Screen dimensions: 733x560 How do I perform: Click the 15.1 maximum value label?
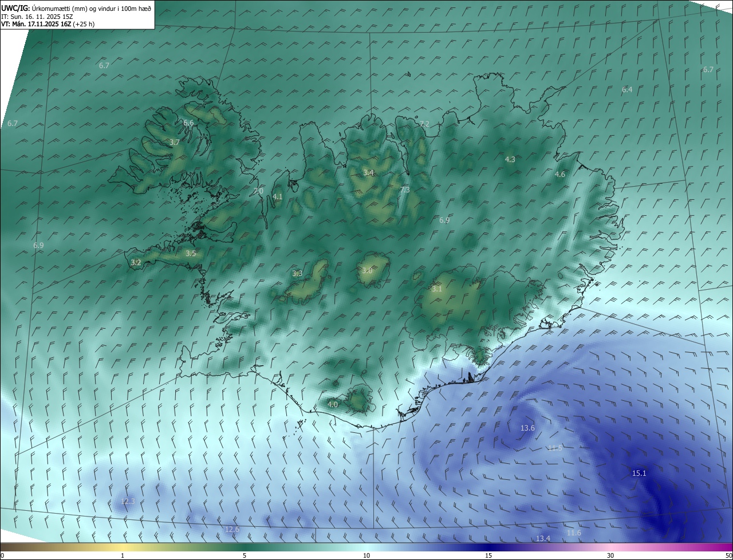coord(639,473)
